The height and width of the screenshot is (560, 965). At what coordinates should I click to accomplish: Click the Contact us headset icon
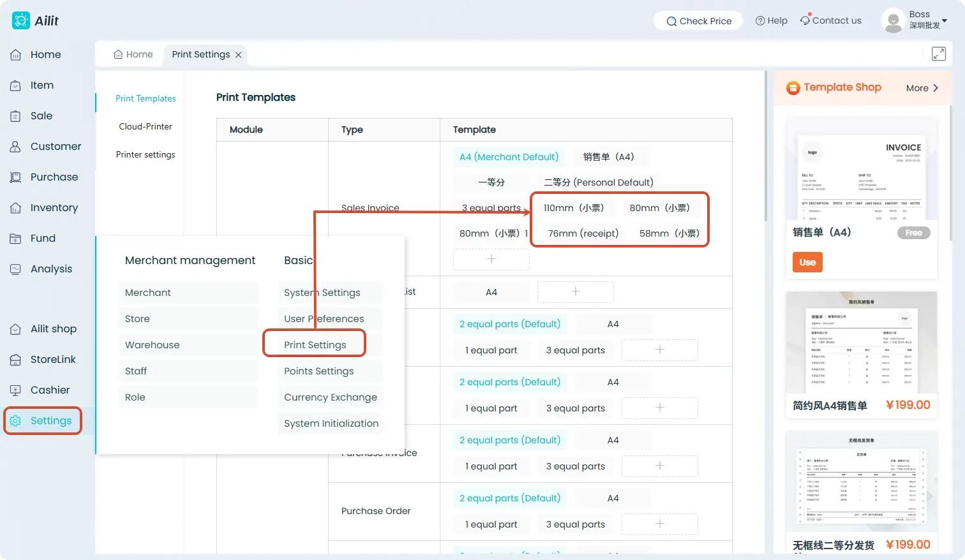(x=805, y=20)
